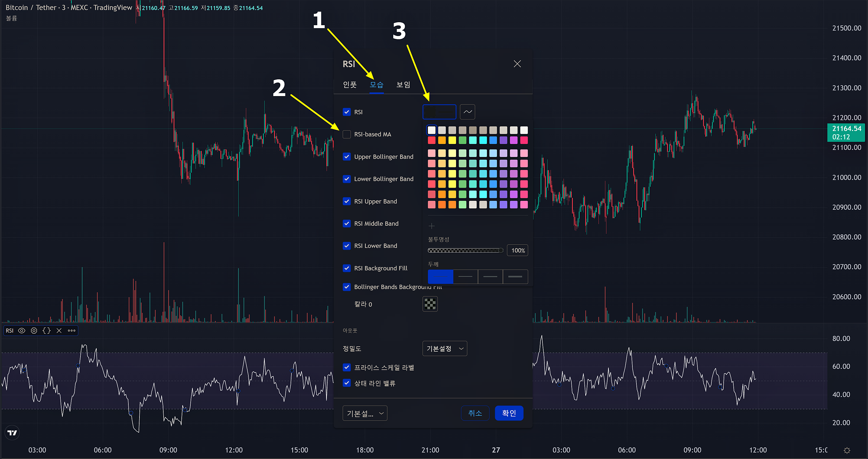Open RSI settings gear in pane legend
The width and height of the screenshot is (868, 459).
tap(34, 331)
